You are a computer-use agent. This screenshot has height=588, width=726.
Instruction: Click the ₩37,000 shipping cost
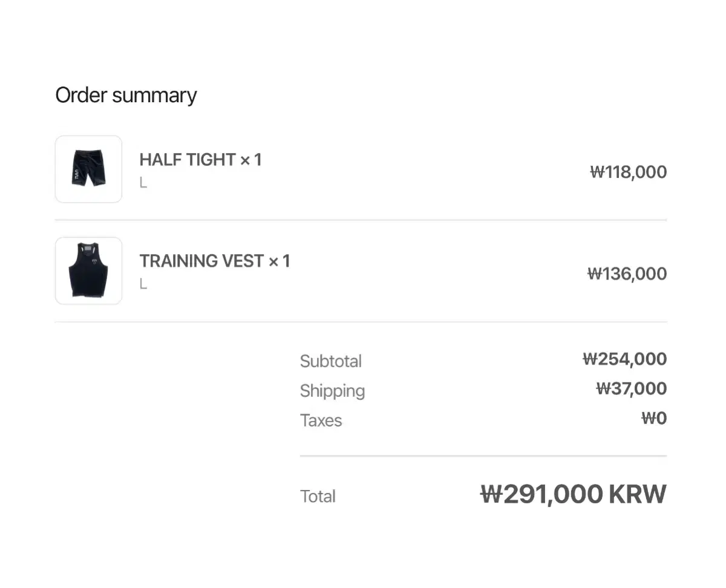[631, 388]
